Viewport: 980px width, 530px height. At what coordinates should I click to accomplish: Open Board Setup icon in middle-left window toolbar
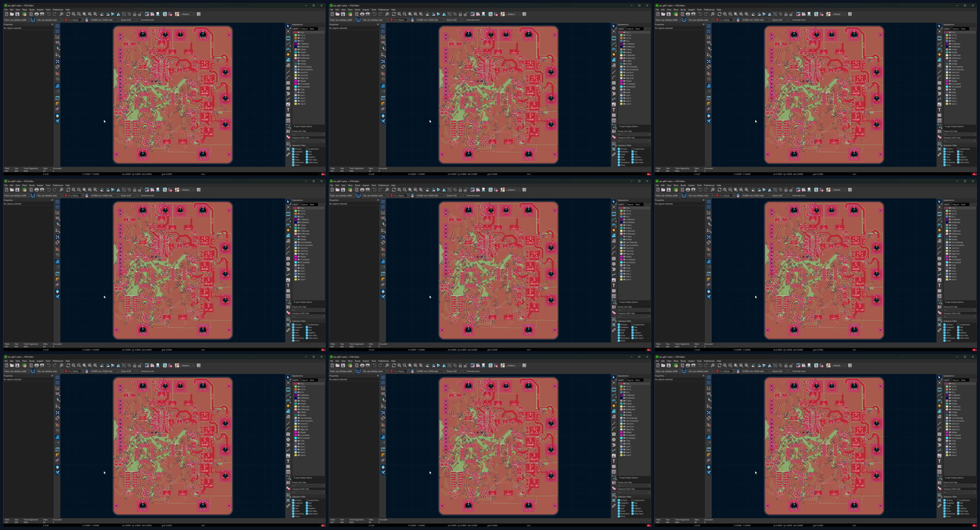pyautogui.click(x=24, y=189)
